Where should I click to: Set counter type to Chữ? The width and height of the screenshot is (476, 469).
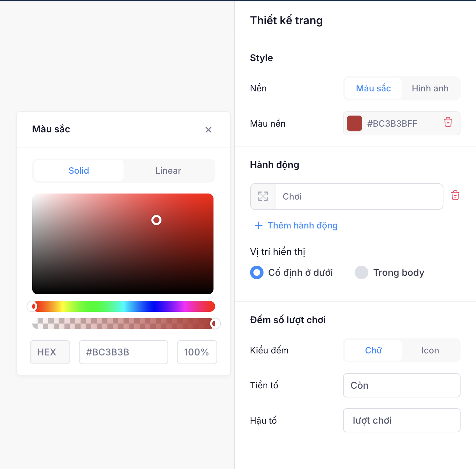click(373, 350)
